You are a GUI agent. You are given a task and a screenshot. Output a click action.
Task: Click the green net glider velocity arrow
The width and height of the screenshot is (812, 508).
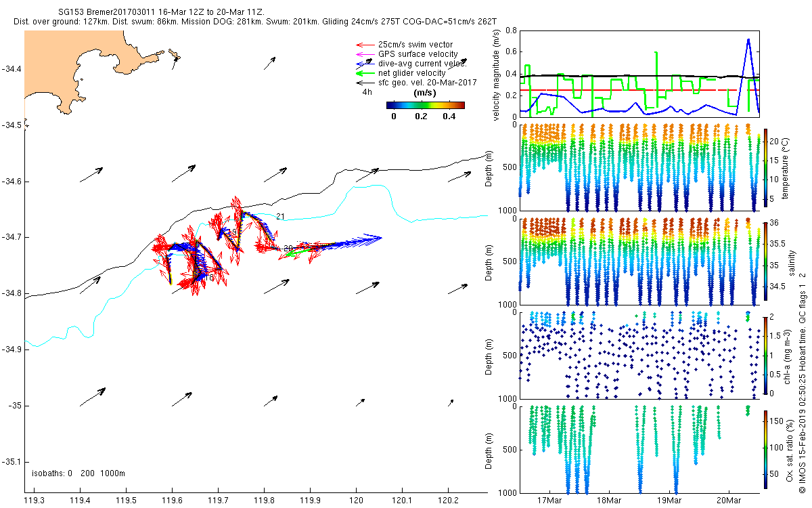point(365,72)
